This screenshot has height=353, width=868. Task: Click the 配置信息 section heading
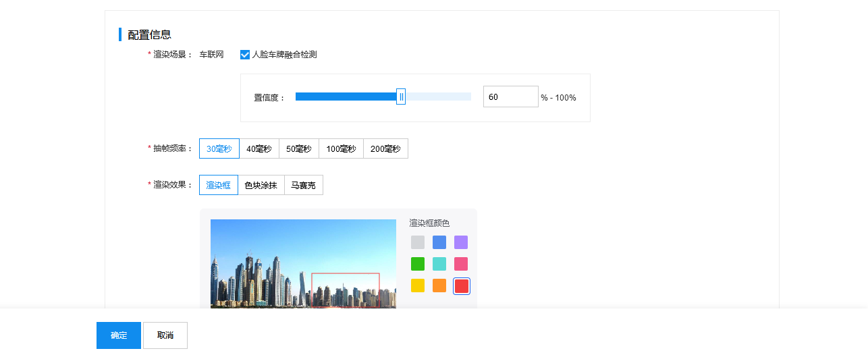(x=149, y=34)
